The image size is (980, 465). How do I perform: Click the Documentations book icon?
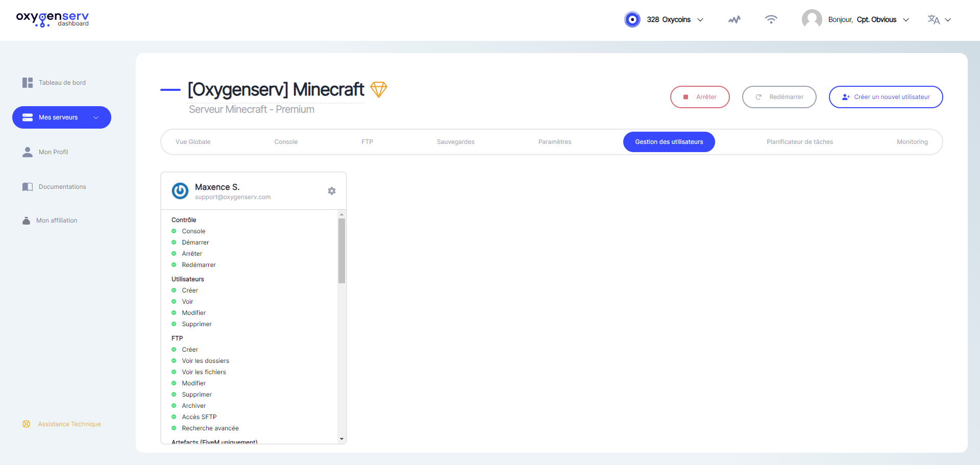(x=28, y=187)
